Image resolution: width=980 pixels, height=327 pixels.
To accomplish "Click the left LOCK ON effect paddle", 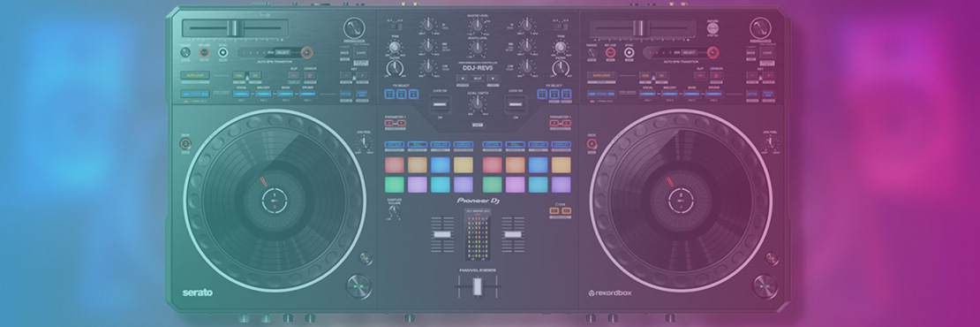I will pos(439,103).
